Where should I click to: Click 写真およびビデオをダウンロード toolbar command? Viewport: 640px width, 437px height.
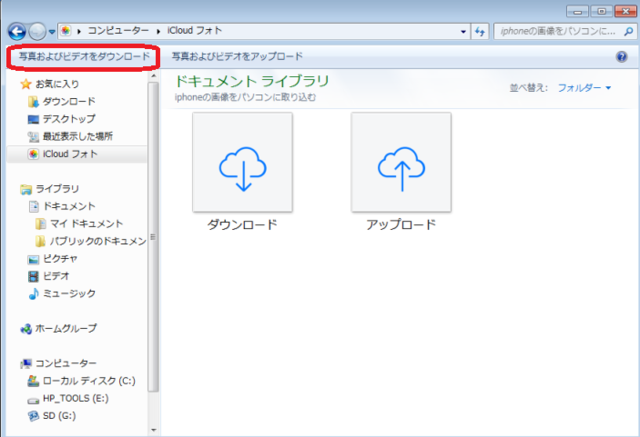tap(78, 57)
